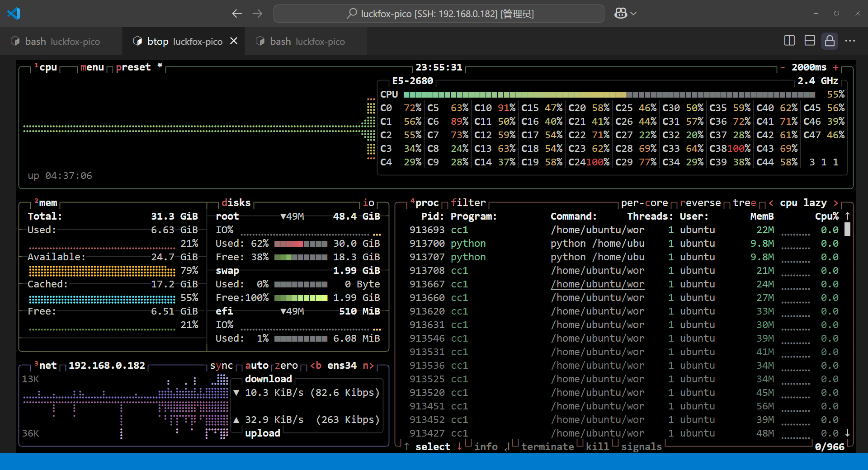The width and height of the screenshot is (868, 470).
Task: Toggle net auto scaling
Action: click(257, 366)
